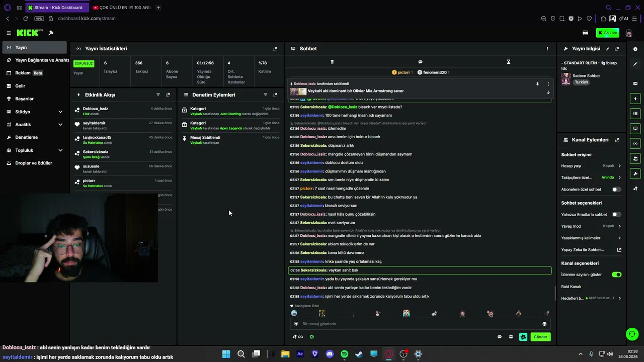Toggle Yalnızca Emotlarla sohbet switch
Image resolution: width=644 pixels, height=362 pixels.
tap(616, 215)
